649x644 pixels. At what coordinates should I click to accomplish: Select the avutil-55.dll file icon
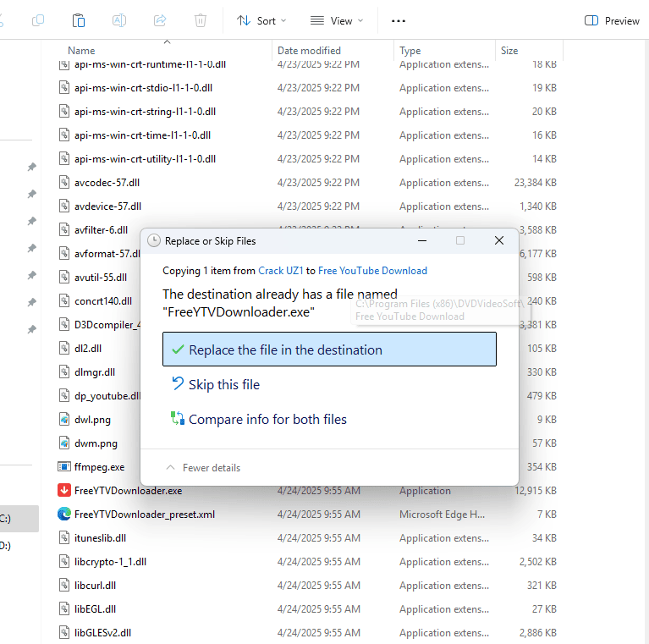pyautogui.click(x=63, y=277)
